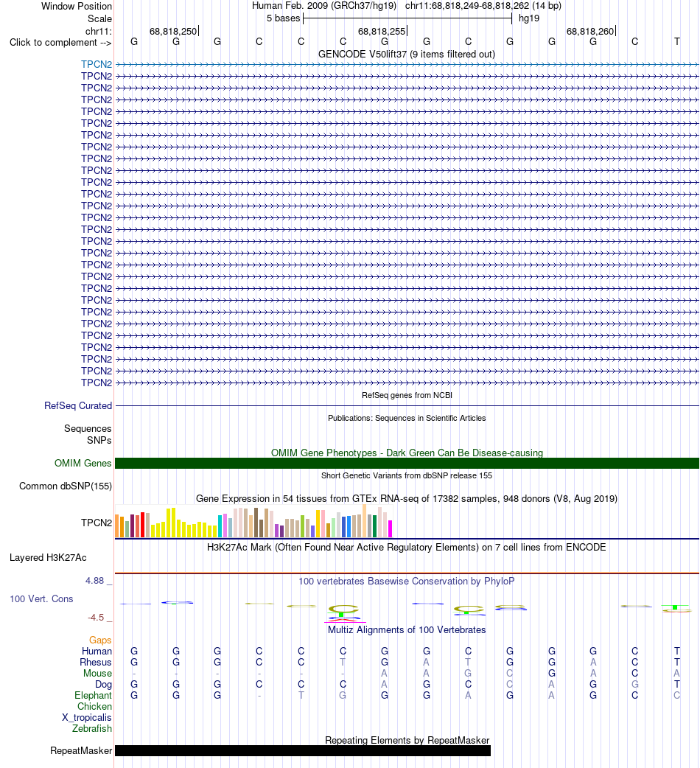The height and width of the screenshot is (768, 700).
Task: Open "Short Genetic Variants from dbSNP release 155" title
Action: (407, 475)
